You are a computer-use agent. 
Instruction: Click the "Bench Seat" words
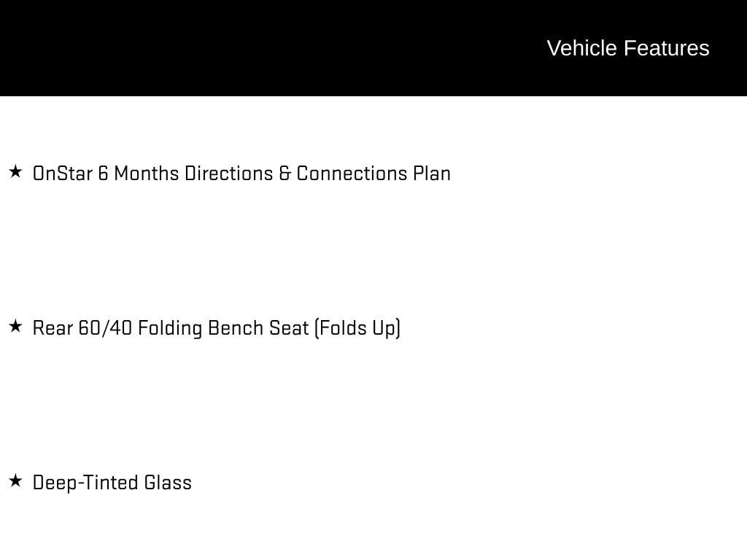click(258, 328)
